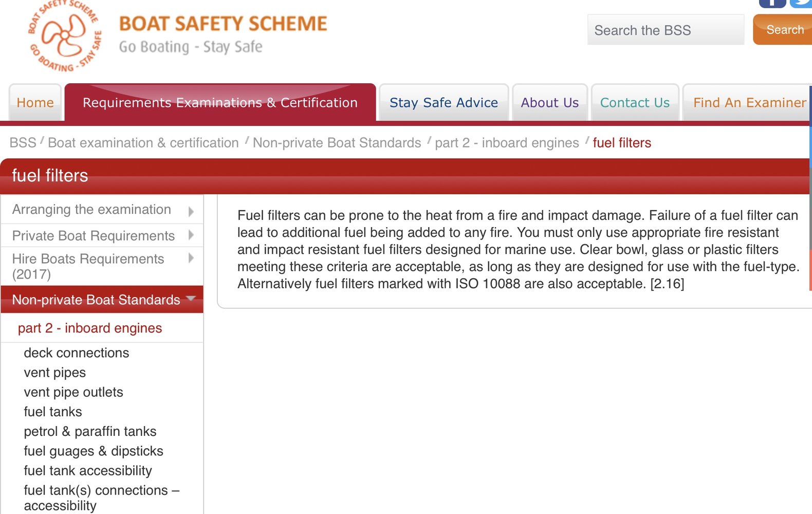
Task: Open the Contact Us tab
Action: point(635,103)
